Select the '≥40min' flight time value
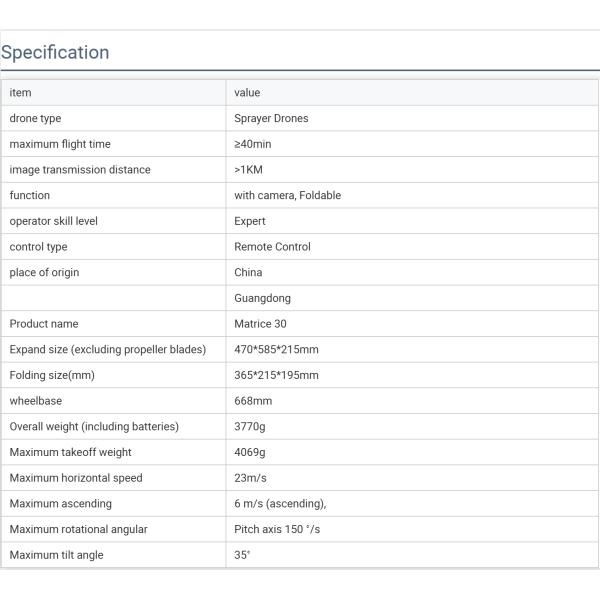 pyautogui.click(x=255, y=144)
